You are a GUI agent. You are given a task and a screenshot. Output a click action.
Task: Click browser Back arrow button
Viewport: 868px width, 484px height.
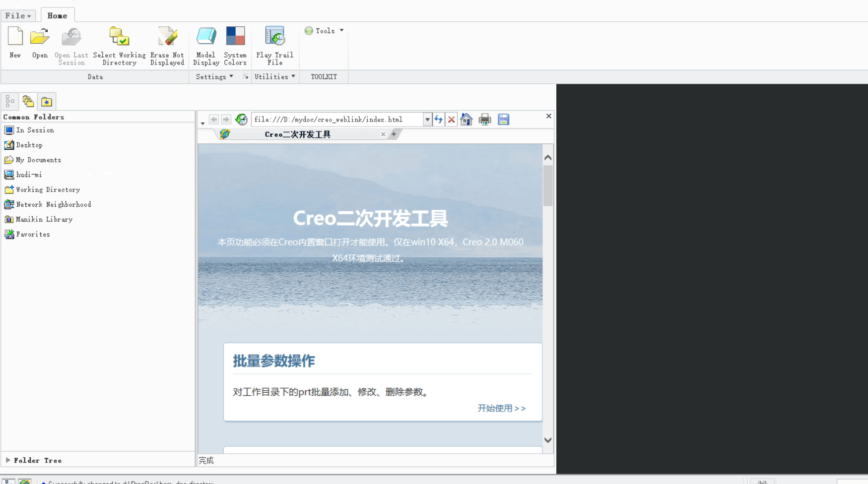coord(214,120)
